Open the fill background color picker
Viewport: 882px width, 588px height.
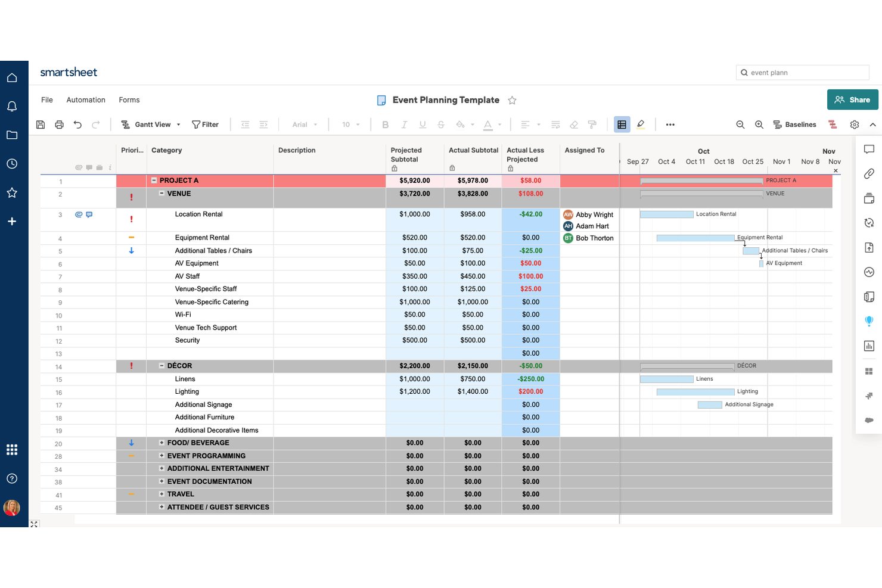pyautogui.click(x=465, y=125)
